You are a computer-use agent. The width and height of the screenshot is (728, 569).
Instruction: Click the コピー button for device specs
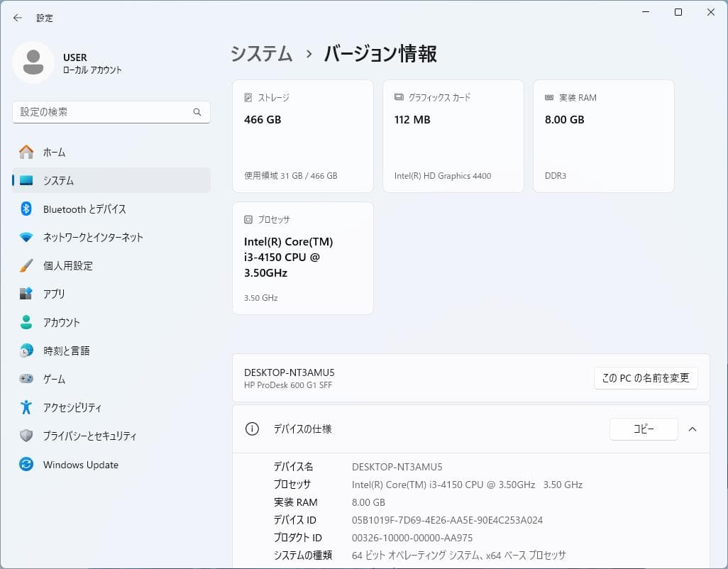[643, 429]
